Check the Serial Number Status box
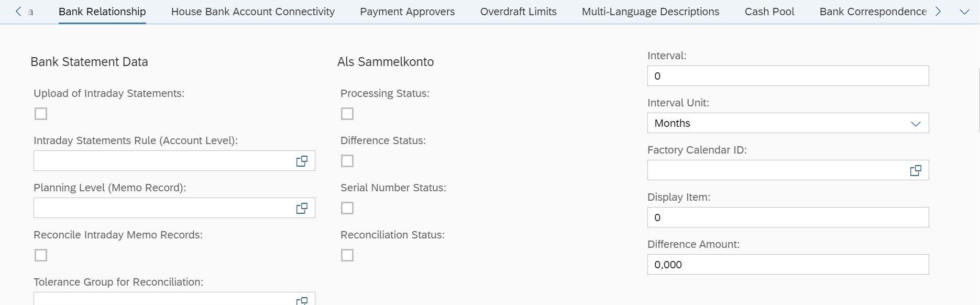 tap(347, 208)
